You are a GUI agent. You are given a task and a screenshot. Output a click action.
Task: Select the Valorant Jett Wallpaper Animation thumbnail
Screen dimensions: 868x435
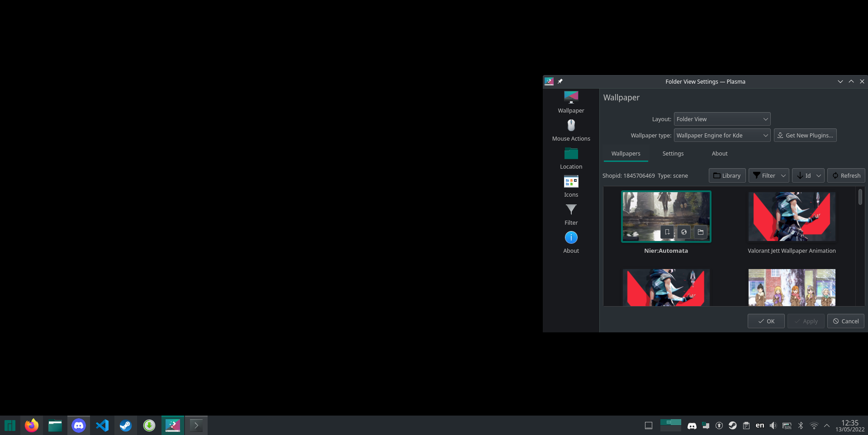792,217
